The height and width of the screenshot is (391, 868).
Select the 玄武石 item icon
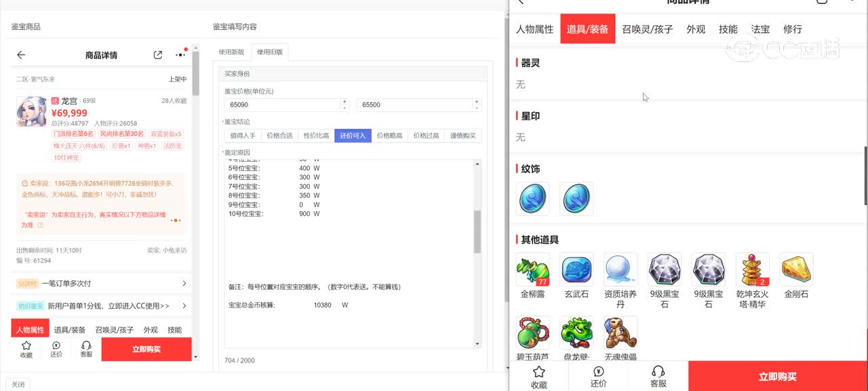576,269
